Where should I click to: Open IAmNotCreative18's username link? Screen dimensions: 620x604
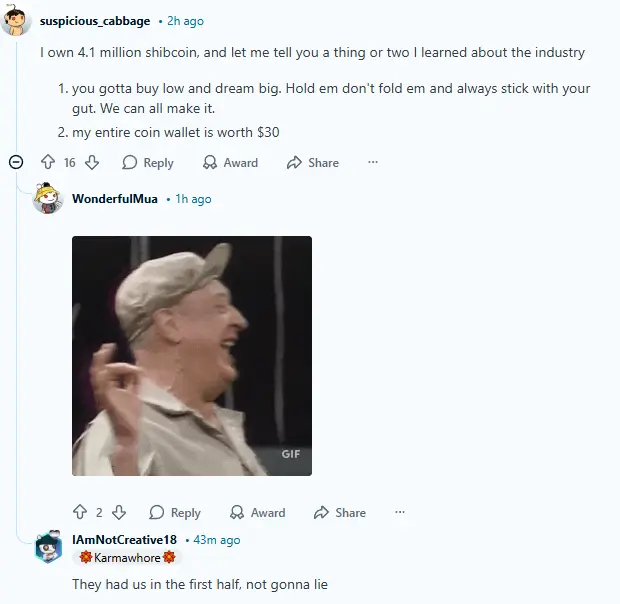click(124, 540)
